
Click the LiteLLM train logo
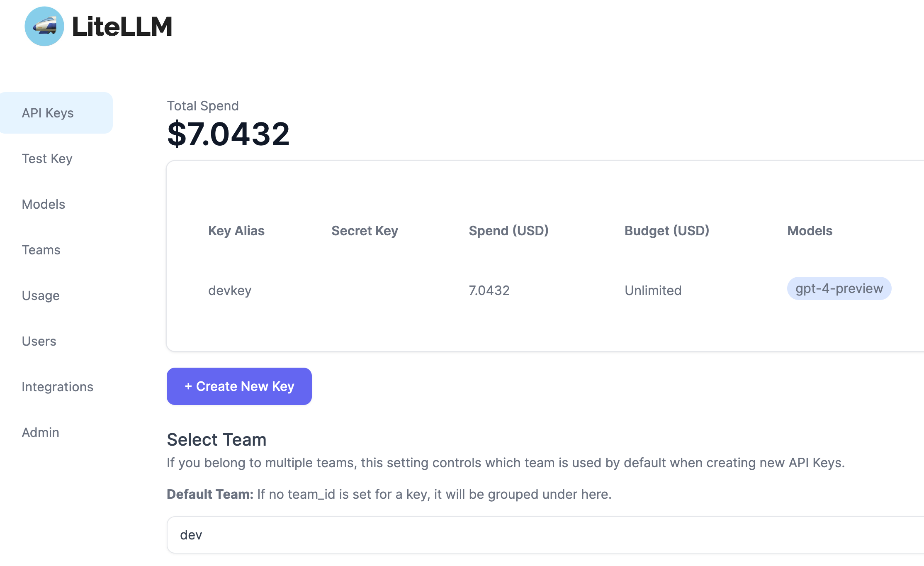click(x=44, y=26)
